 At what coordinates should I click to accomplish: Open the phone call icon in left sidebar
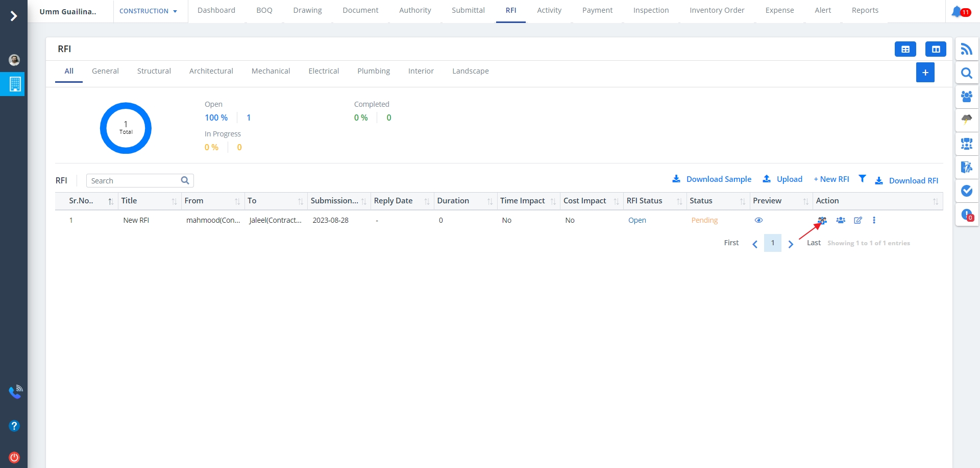(15, 392)
